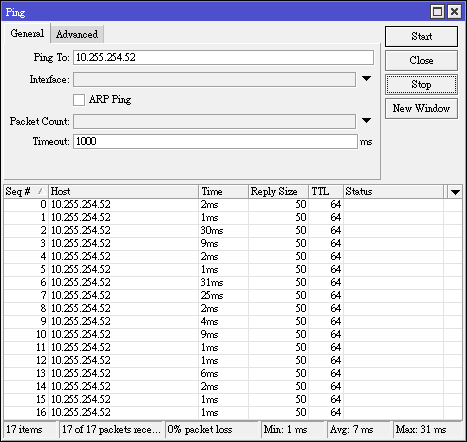
Task: Select the row with 31ms time
Action: [233, 282]
